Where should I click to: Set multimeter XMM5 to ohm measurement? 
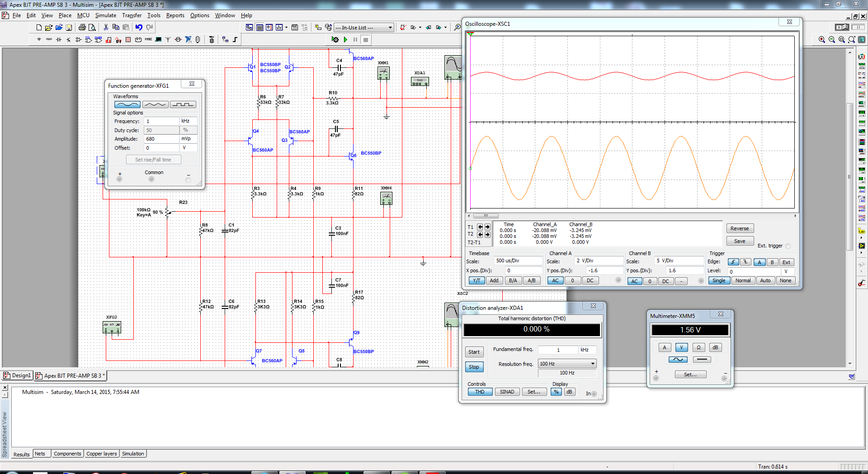(x=698, y=347)
